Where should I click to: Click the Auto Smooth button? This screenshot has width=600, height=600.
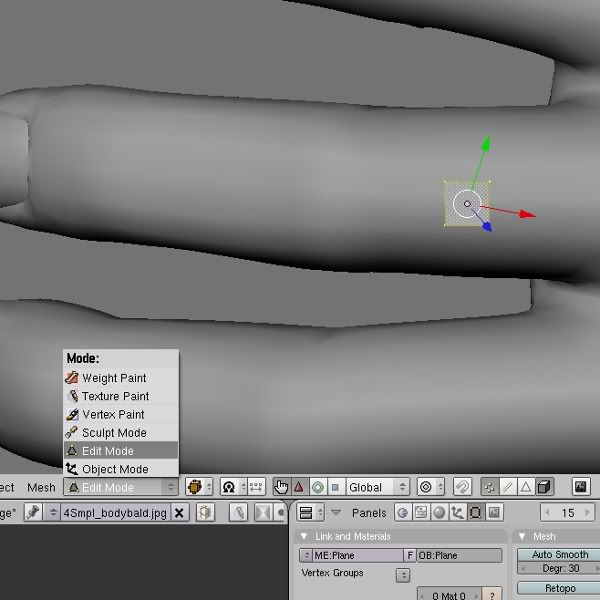pyautogui.click(x=559, y=554)
